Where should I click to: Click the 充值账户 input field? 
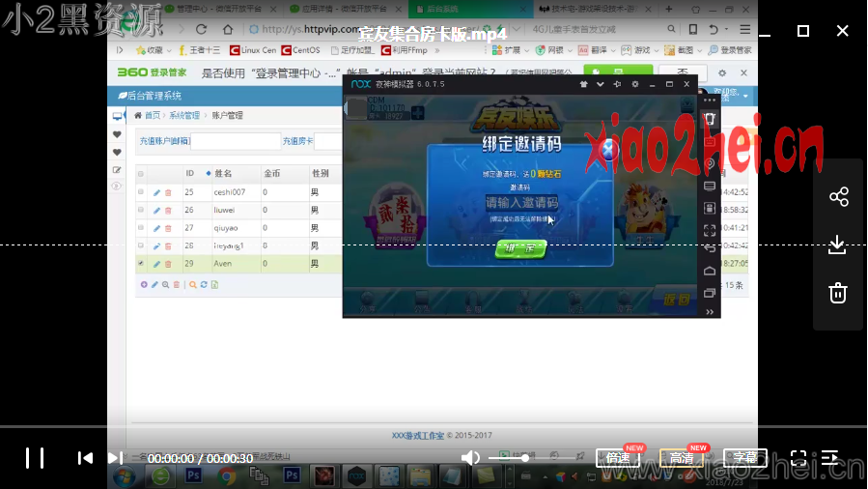[x=236, y=141]
